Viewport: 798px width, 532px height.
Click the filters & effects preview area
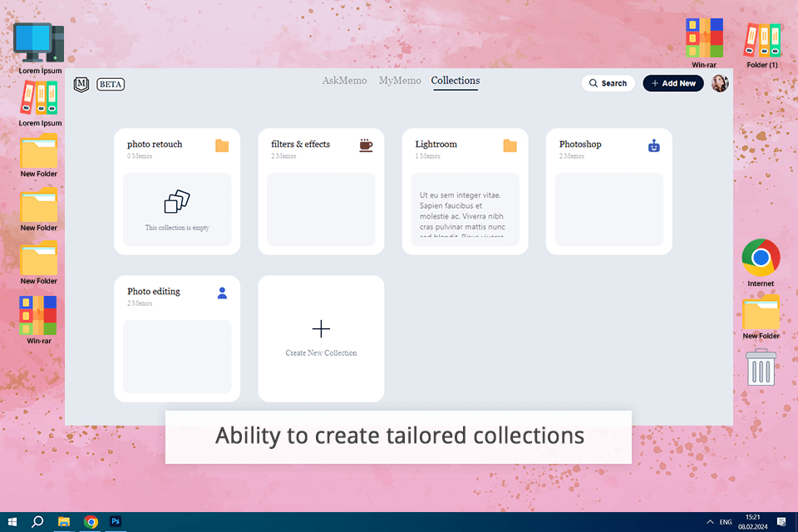(321, 209)
